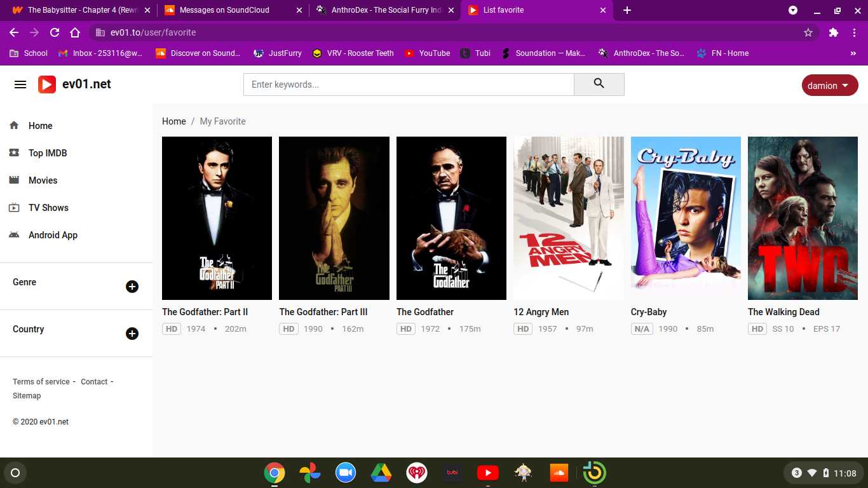Viewport: 868px width, 488px height.
Task: Close the Messages on SoundCloud tab
Action: 299,10
